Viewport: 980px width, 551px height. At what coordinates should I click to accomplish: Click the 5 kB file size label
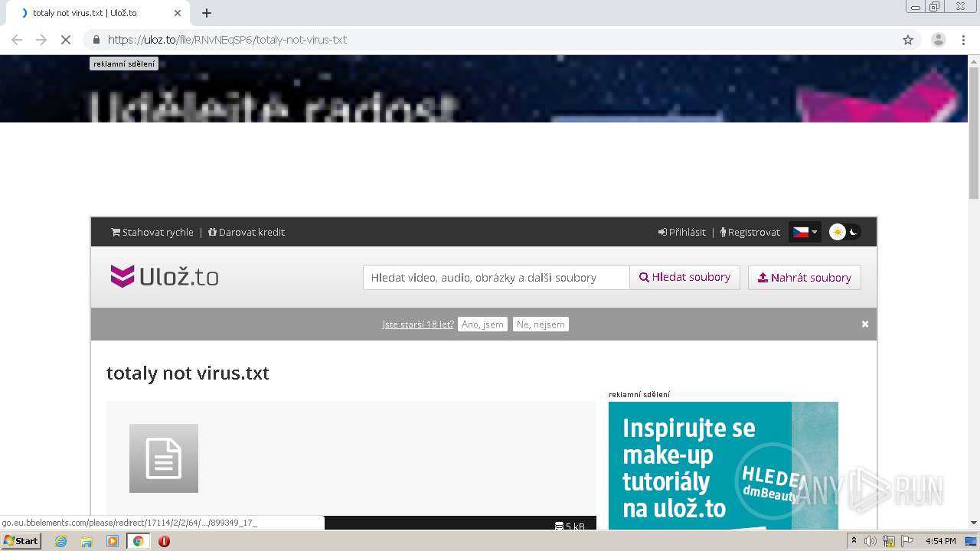[x=570, y=526]
